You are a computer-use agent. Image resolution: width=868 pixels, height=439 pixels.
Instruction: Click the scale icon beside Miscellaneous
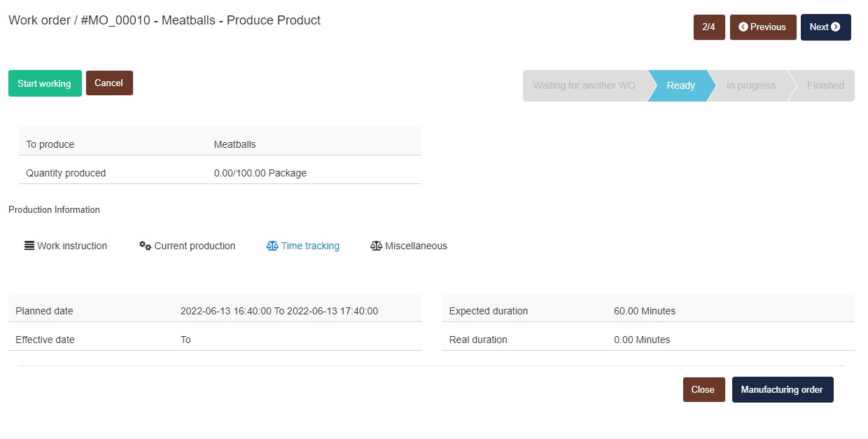(376, 246)
